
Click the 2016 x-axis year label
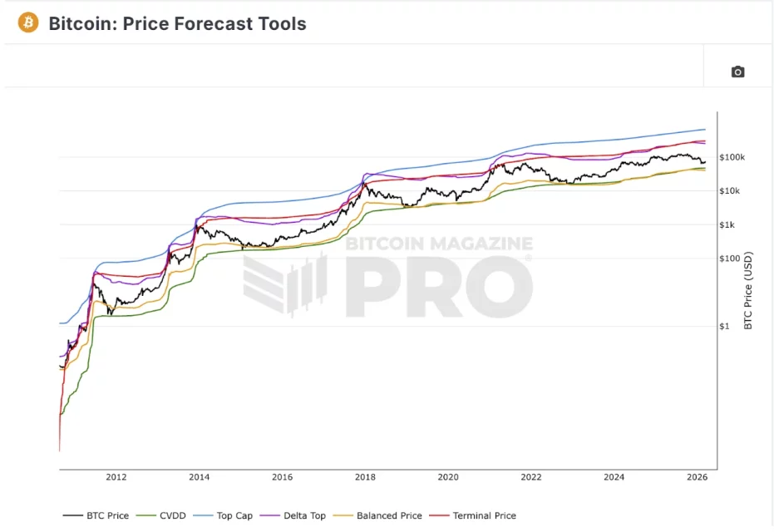coord(282,477)
